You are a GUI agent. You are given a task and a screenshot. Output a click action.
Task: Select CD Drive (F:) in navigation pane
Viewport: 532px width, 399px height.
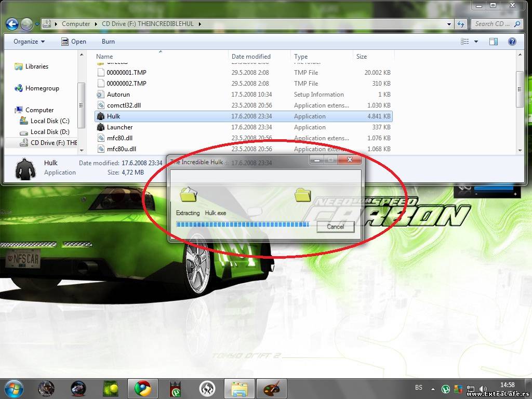coord(48,142)
